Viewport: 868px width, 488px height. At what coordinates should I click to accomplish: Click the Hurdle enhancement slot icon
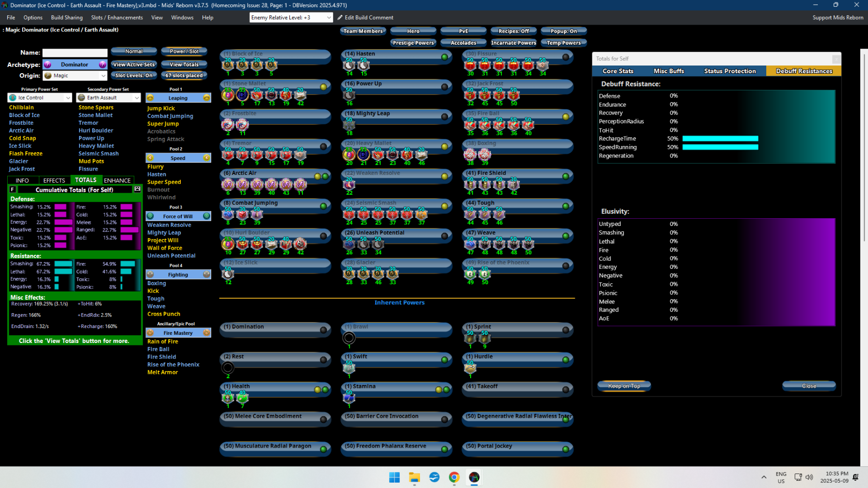coord(470,368)
